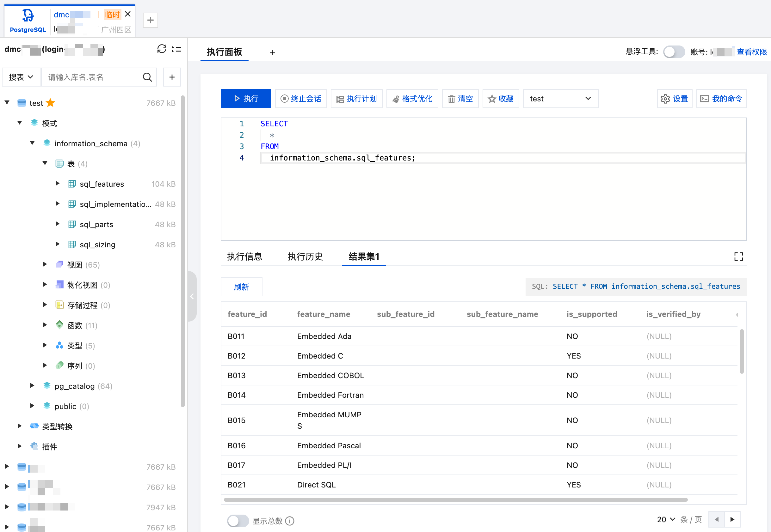
Task: Click the search magnifier icon
Action: [x=147, y=77]
